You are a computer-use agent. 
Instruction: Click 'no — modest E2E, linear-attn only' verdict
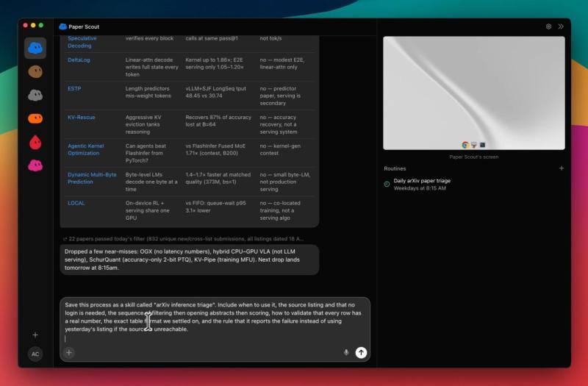point(282,63)
